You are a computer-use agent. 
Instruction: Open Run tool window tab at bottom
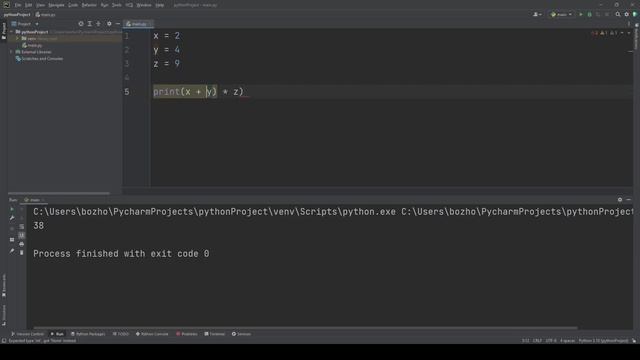[57, 334]
